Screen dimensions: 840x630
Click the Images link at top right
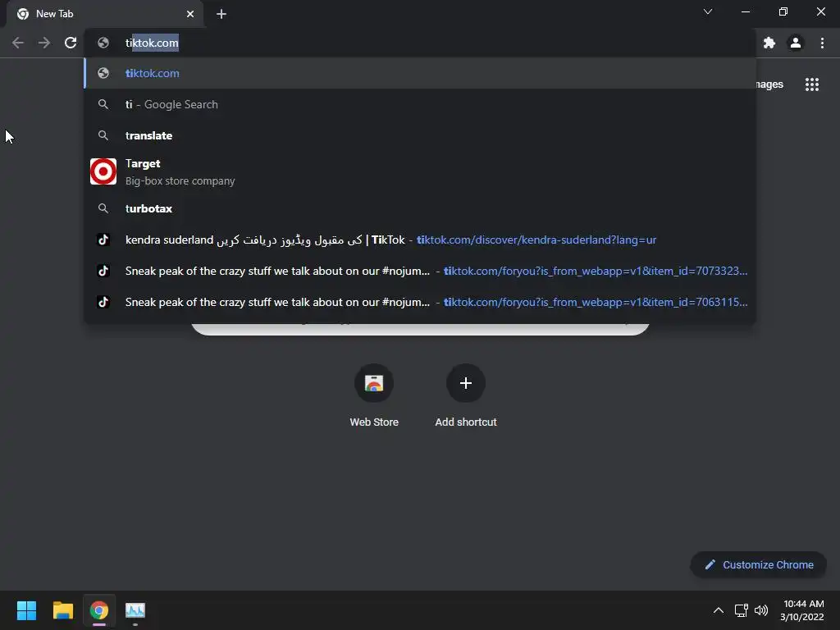coord(769,84)
